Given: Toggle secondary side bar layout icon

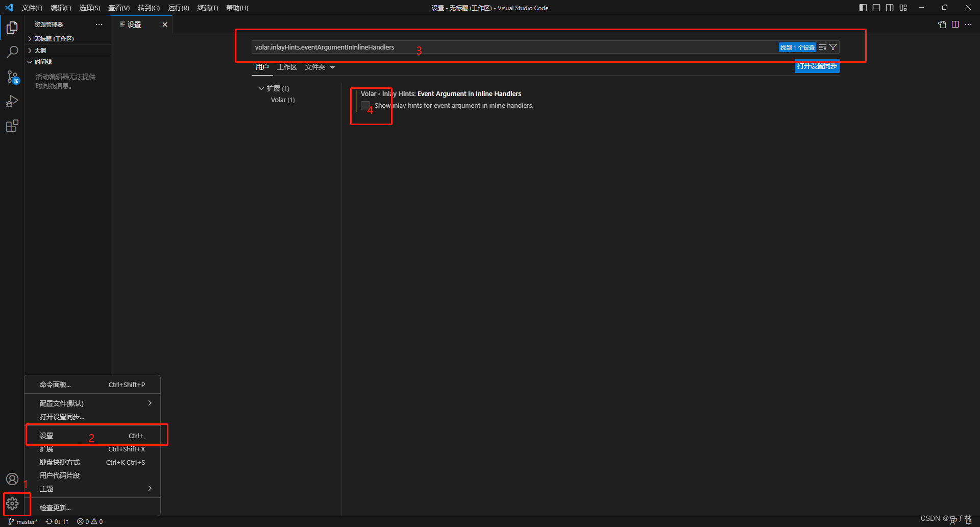Looking at the screenshot, I should tap(890, 8).
